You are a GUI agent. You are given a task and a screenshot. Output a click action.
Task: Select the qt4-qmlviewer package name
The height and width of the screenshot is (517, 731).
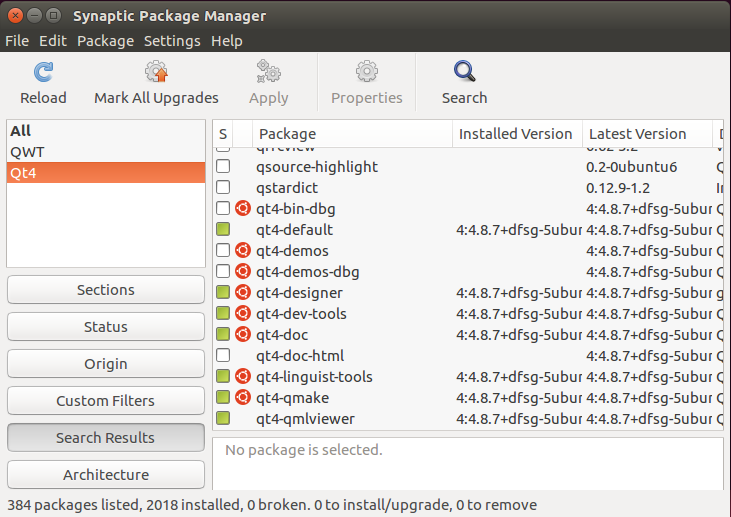pyautogui.click(x=305, y=418)
